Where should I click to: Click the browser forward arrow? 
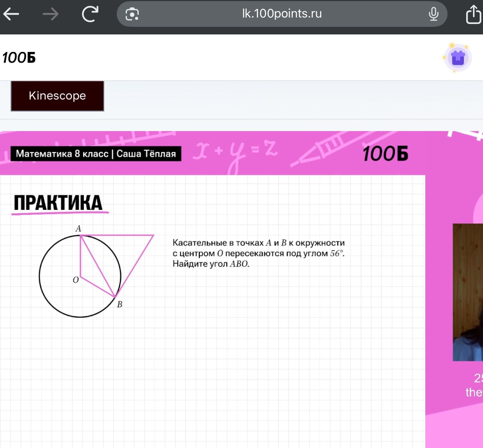50,14
